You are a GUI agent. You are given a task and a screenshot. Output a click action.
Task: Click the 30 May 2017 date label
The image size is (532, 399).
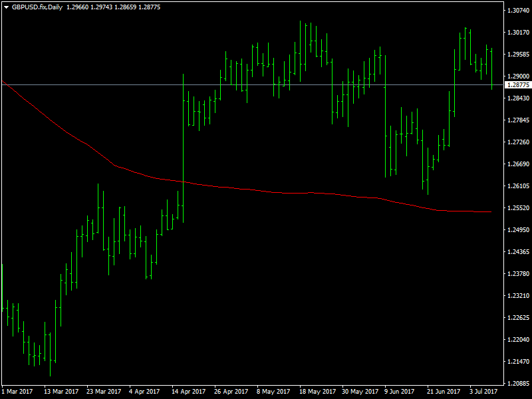click(360, 392)
